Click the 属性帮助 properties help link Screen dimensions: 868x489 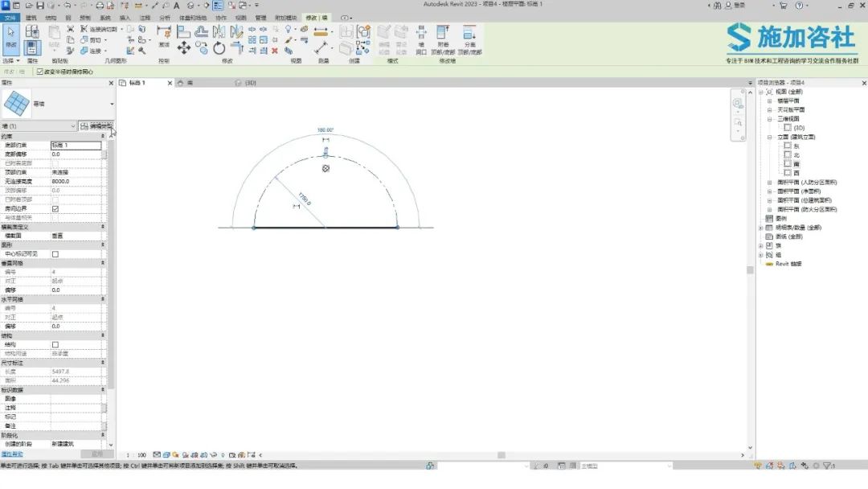[x=11, y=454]
